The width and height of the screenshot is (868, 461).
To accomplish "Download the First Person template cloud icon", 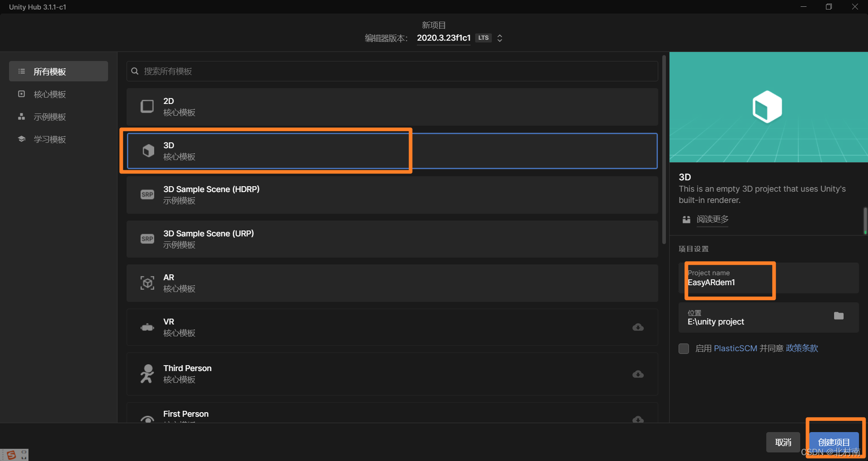I will click(638, 419).
